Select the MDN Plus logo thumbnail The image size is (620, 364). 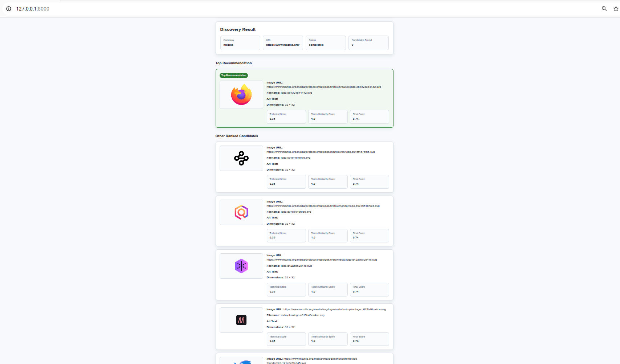241,320
